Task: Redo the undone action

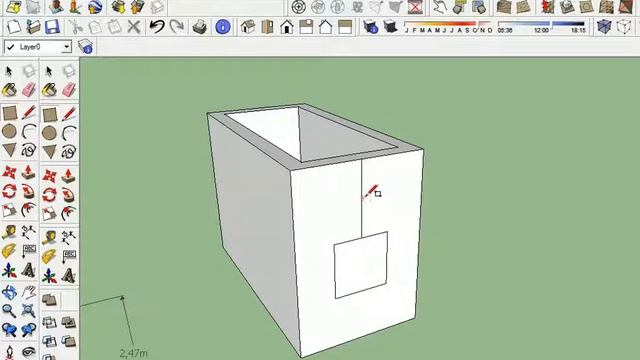Action: coord(176,27)
